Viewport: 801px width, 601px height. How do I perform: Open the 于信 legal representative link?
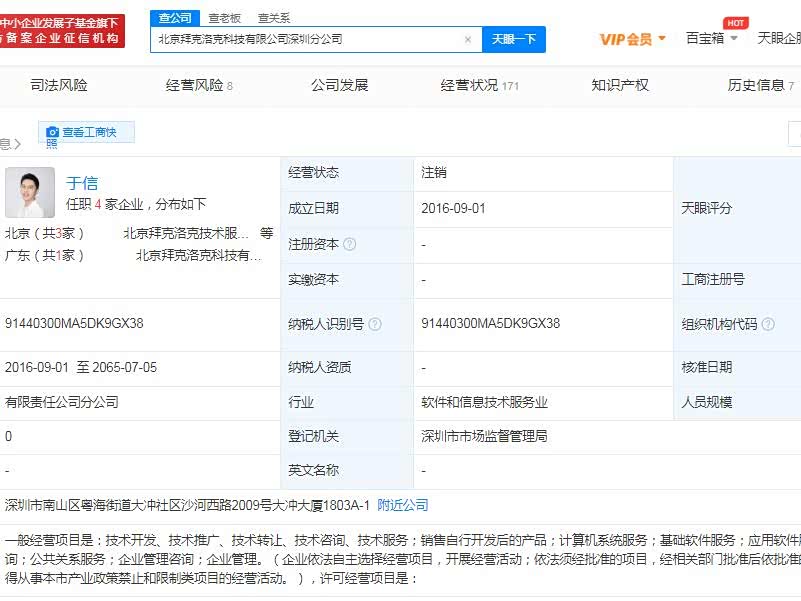[x=82, y=183]
